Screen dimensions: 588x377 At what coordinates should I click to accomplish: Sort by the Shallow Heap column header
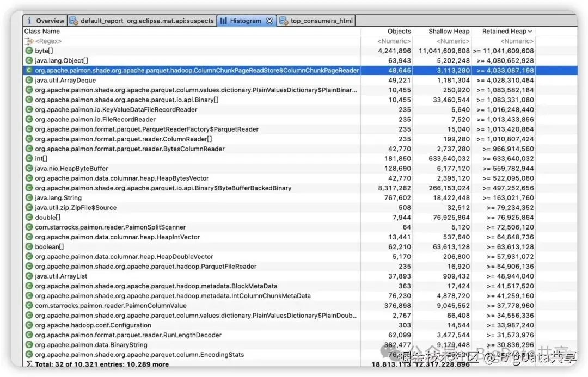(449, 31)
